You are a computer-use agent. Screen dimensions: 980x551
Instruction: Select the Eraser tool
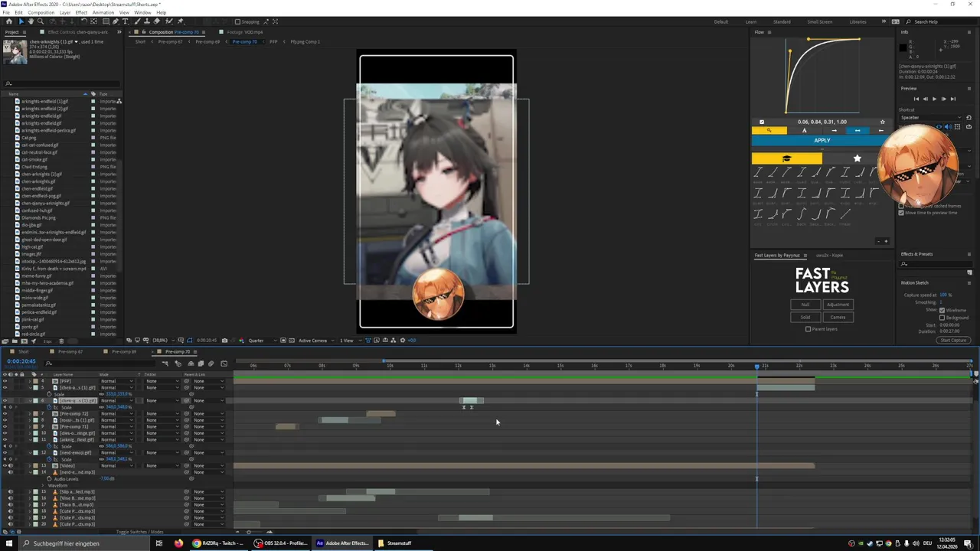pos(157,21)
